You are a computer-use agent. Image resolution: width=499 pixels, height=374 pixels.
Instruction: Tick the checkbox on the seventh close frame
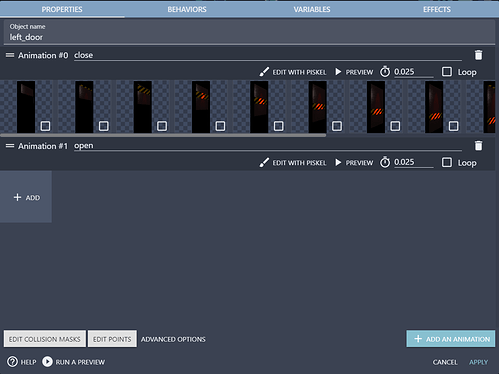395,126
